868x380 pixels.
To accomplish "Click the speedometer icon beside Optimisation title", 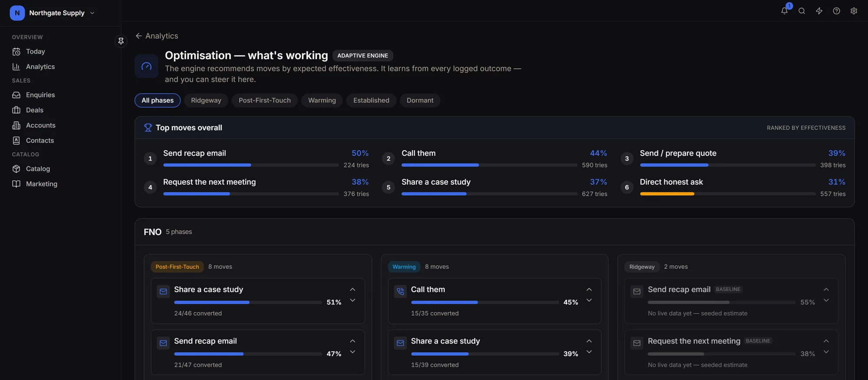I will click(x=147, y=66).
